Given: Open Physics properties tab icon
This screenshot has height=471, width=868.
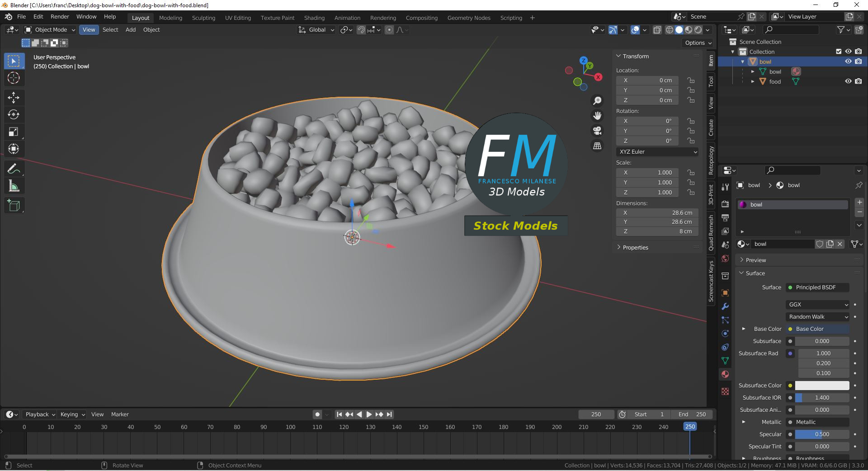Looking at the screenshot, I should pos(725,334).
